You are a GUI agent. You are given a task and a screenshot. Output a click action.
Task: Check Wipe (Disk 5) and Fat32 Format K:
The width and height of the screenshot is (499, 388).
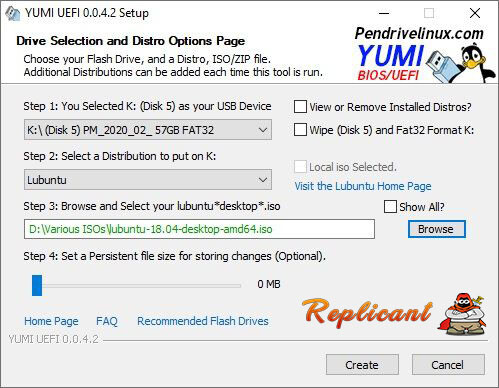click(x=300, y=130)
